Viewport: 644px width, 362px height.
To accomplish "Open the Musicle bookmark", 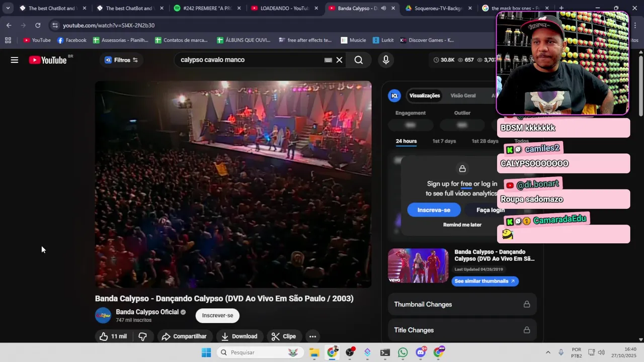I will click(353, 40).
